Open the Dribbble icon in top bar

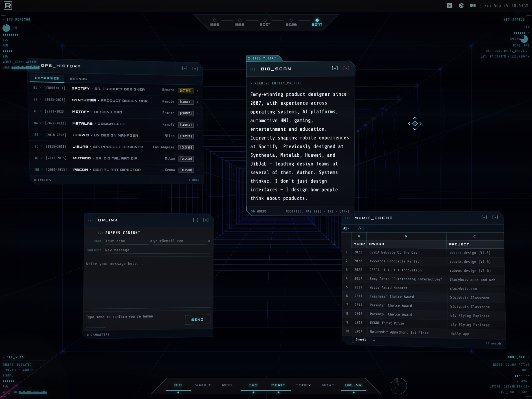click(461, 5)
